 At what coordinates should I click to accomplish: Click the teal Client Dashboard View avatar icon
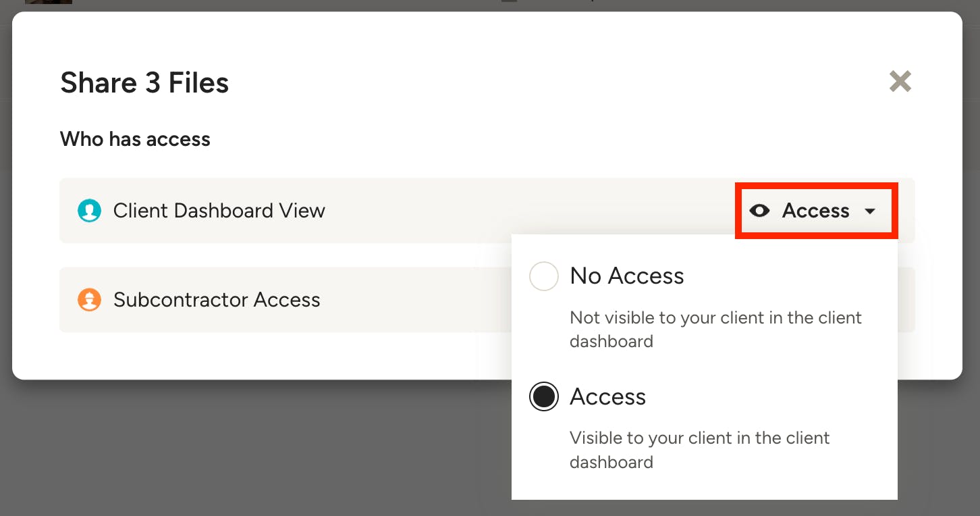[x=89, y=211]
